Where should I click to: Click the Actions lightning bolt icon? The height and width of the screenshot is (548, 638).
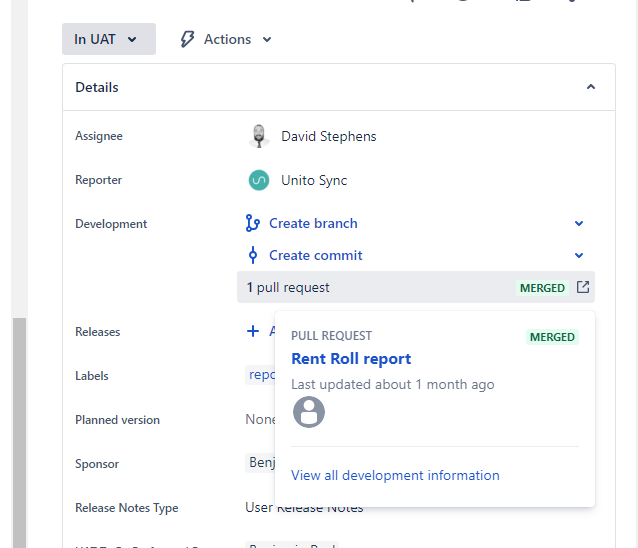click(187, 39)
